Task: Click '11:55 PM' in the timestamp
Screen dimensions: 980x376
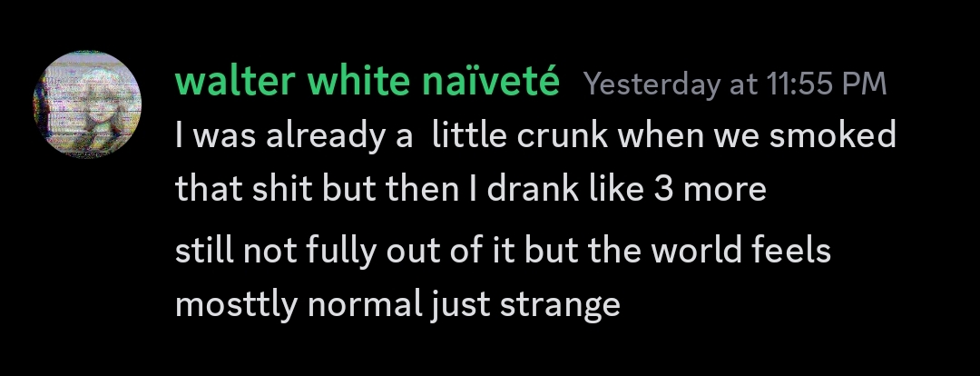Action: (825, 84)
